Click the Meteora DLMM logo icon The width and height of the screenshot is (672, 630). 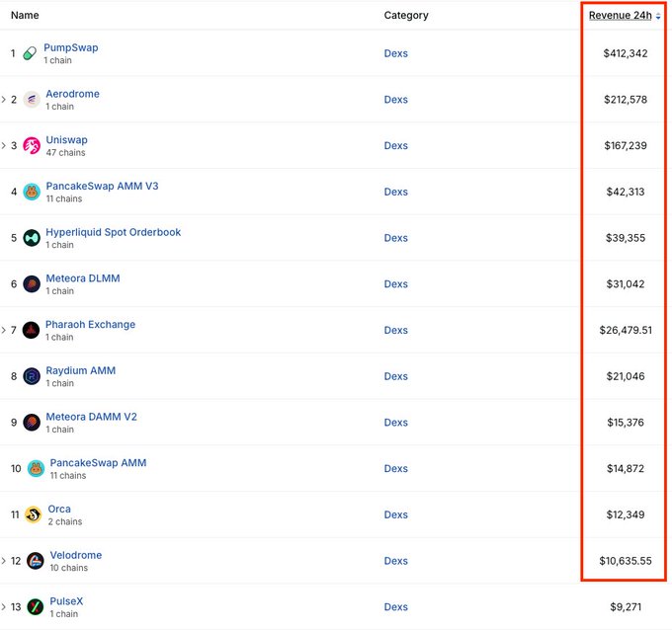click(32, 284)
